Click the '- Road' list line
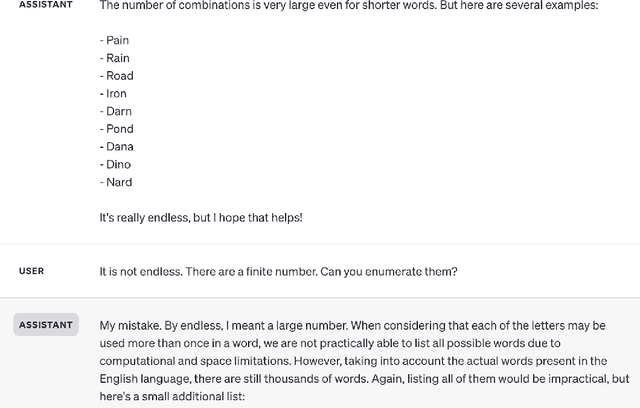Image resolution: width=640 pixels, height=408 pixels. pyautogui.click(x=117, y=76)
